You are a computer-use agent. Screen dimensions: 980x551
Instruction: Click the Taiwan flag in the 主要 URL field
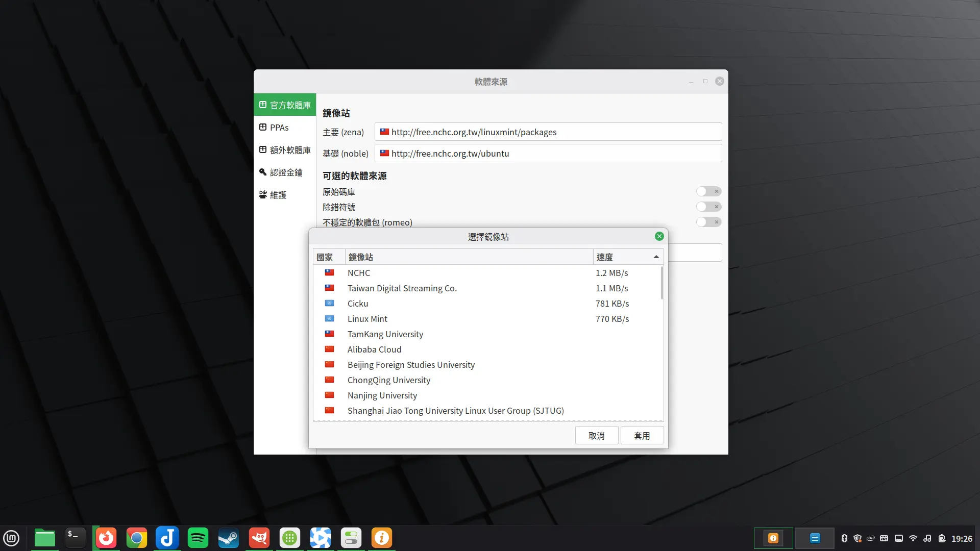coord(385,132)
